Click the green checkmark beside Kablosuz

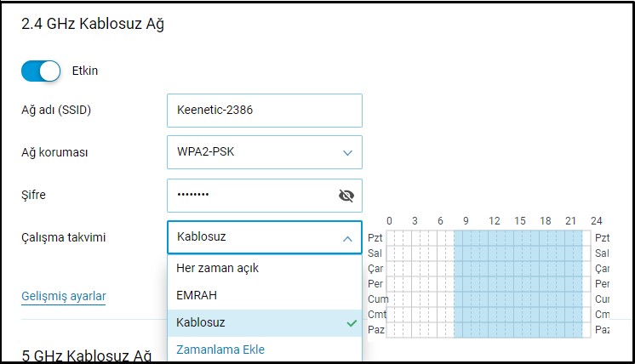pyautogui.click(x=352, y=323)
